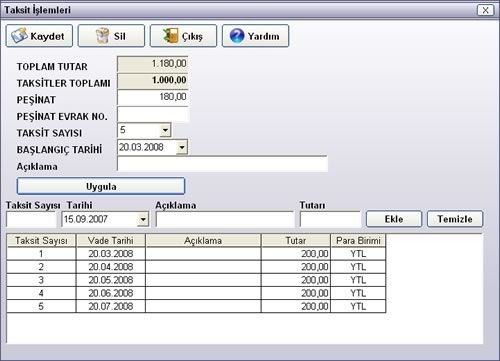The height and width of the screenshot is (361, 500).
Task: Click the Yardım button's question mark icon
Action: click(237, 36)
